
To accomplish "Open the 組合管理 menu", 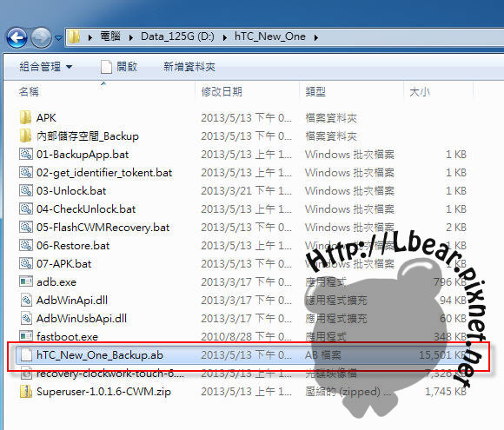I will 46,67.
